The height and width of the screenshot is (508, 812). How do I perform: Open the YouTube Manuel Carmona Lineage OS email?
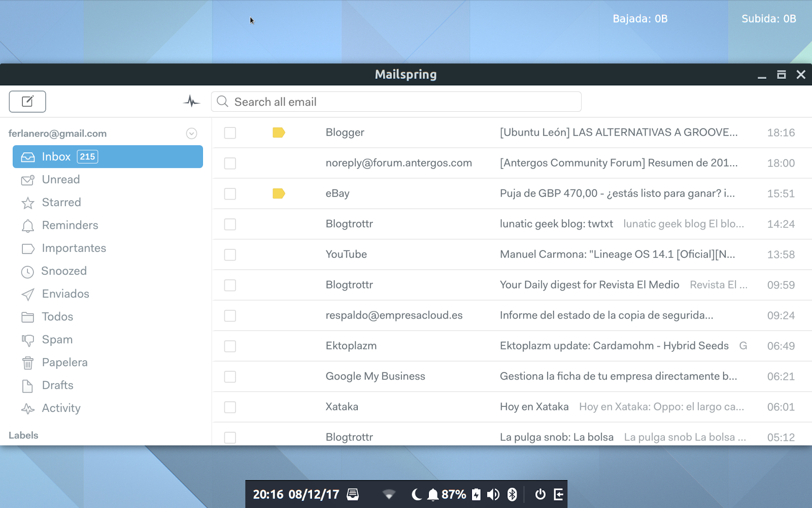pos(512,255)
